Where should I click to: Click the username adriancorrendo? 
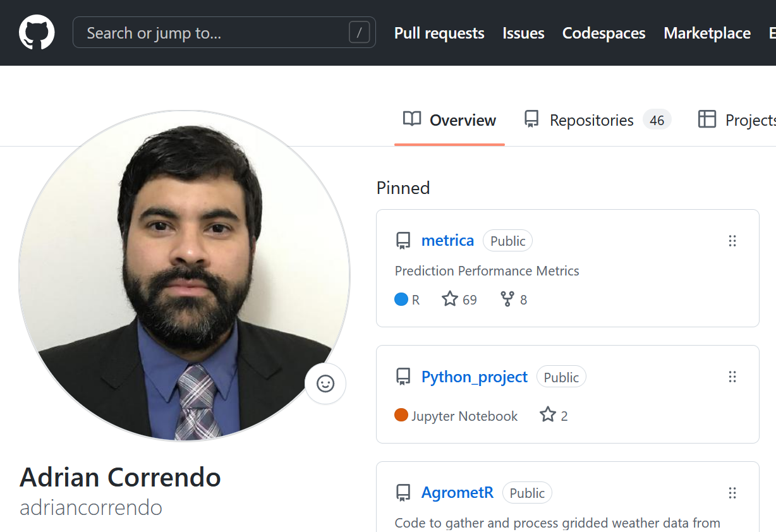click(91, 507)
